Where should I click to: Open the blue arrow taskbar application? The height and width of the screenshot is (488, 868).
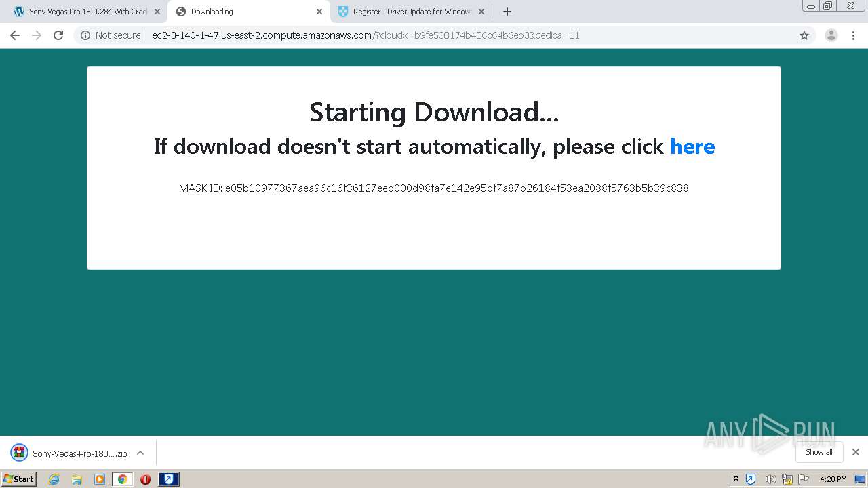169,479
